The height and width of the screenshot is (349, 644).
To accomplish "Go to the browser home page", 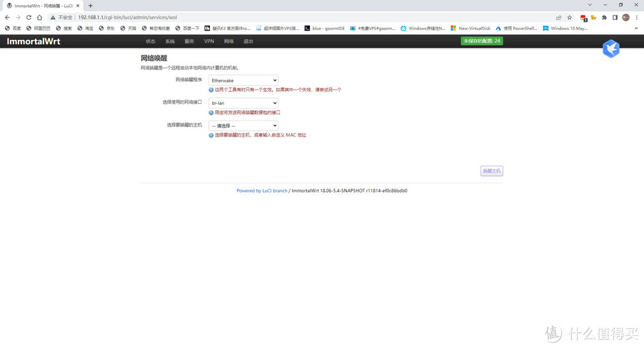I will pyautogui.click(x=39, y=17).
